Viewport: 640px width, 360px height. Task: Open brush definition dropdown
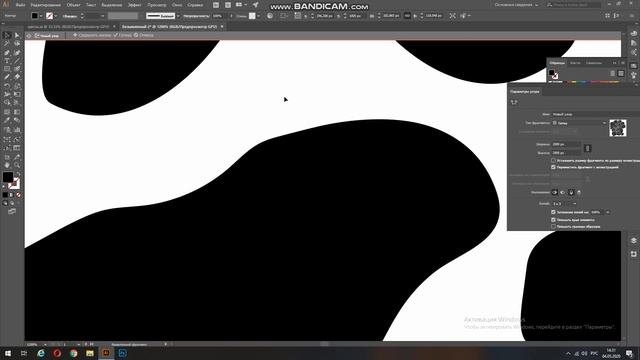(x=178, y=16)
